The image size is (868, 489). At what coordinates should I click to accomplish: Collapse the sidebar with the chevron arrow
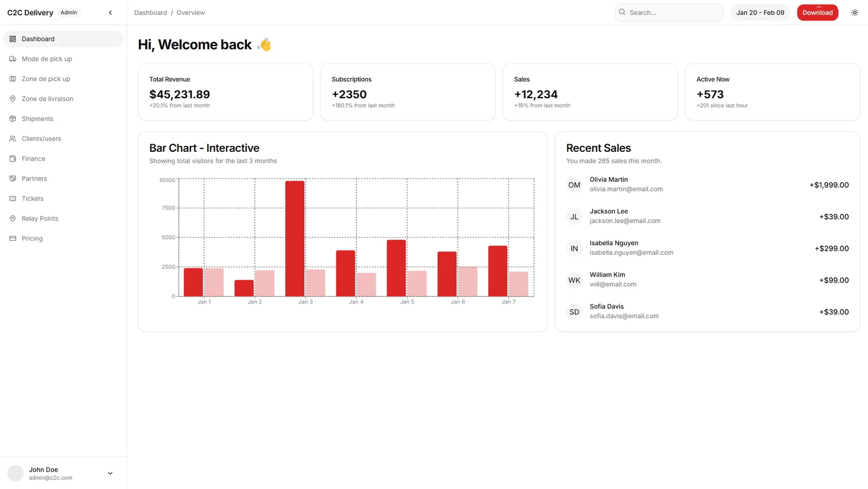(110, 12)
